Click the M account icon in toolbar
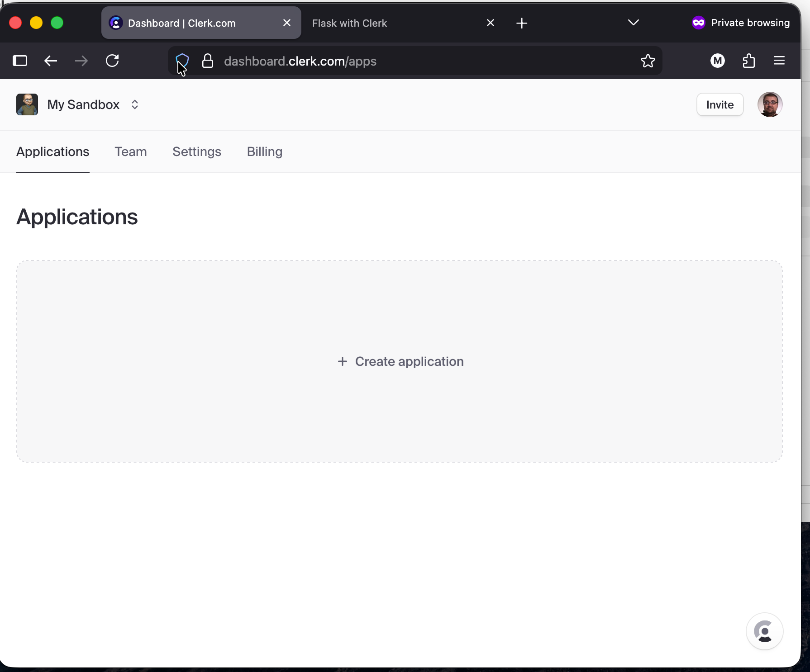This screenshot has height=672, width=810. point(717,61)
